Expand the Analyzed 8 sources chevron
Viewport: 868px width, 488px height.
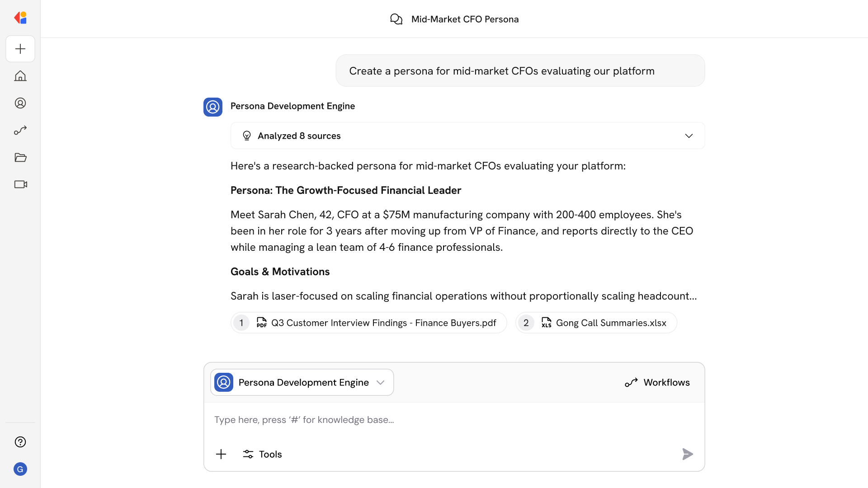[x=689, y=136]
